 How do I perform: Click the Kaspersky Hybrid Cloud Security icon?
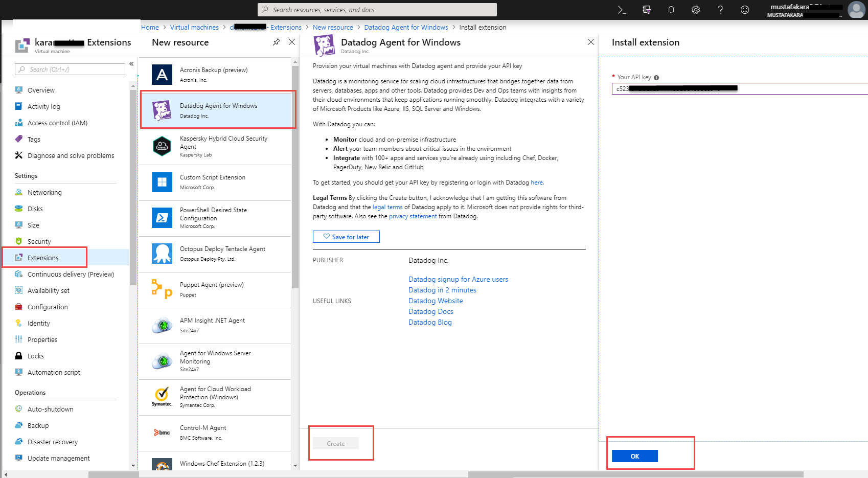[x=162, y=146]
